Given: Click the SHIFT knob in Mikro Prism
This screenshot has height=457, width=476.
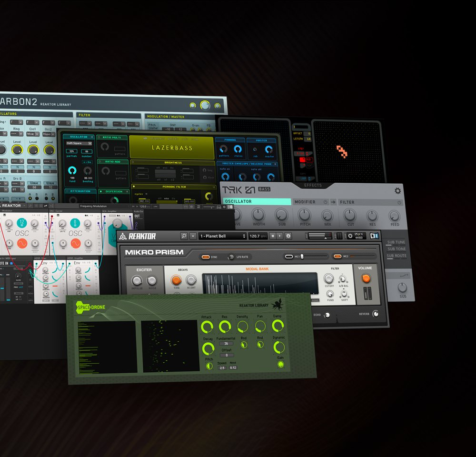Looking at the screenshot, I should 344,294.
